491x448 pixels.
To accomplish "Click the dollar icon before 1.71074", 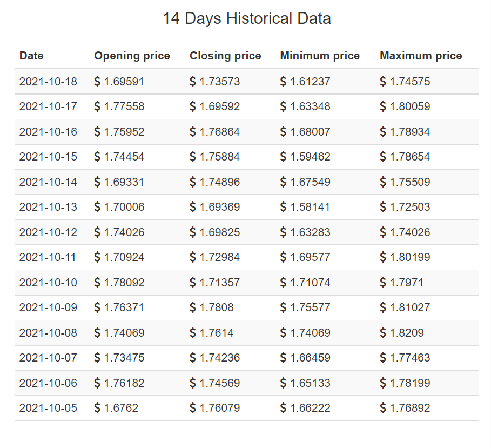I will (283, 282).
